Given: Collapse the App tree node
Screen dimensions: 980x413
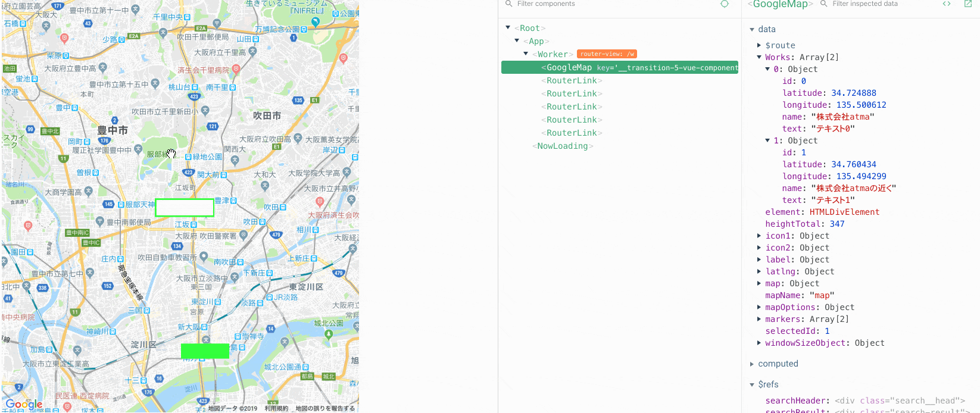Looking at the screenshot, I should (x=517, y=40).
